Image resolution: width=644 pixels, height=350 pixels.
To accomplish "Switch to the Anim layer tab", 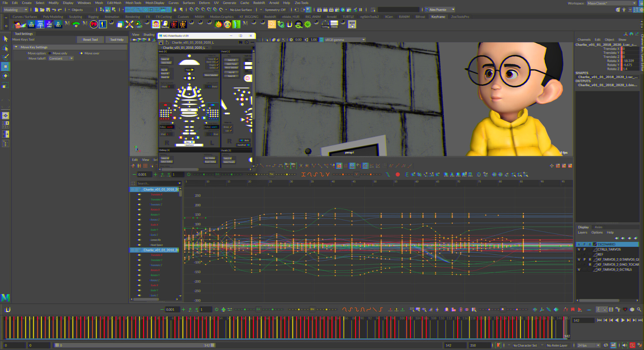I will tap(598, 227).
